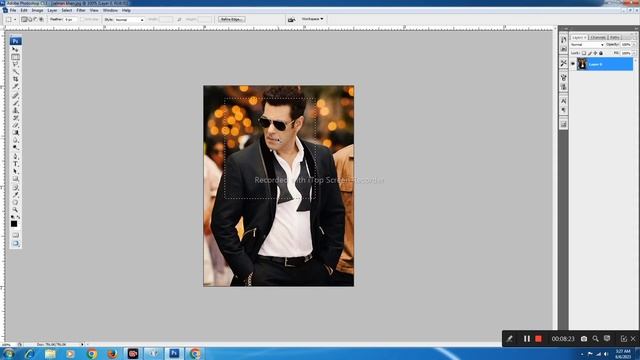Switch to the Paths tab
640x360 pixels.
pyautogui.click(x=615, y=37)
